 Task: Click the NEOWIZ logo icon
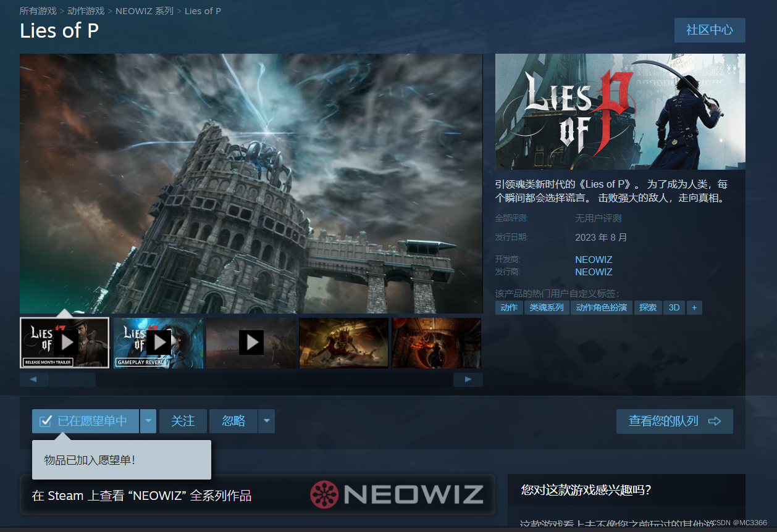coord(324,494)
